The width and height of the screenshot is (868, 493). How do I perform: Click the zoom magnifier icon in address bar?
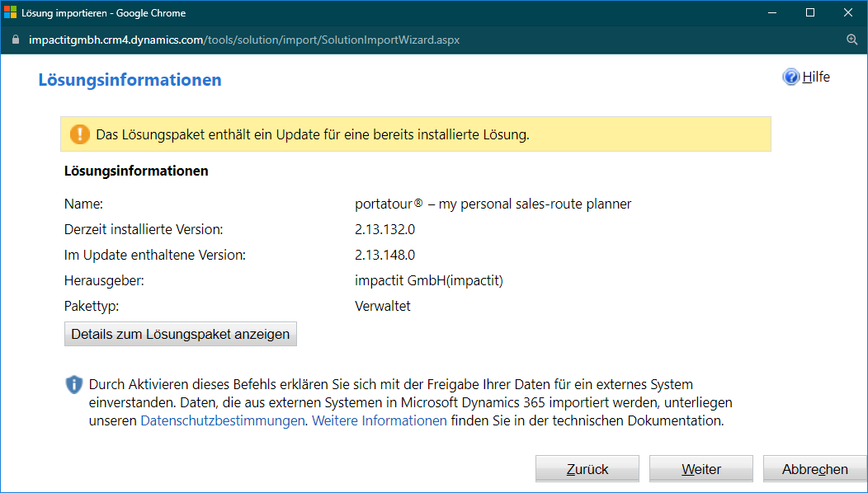click(x=852, y=40)
